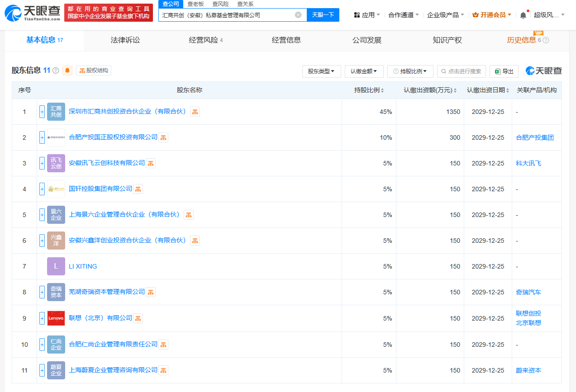Open the 开通会员 membership dropdown

pos(492,15)
